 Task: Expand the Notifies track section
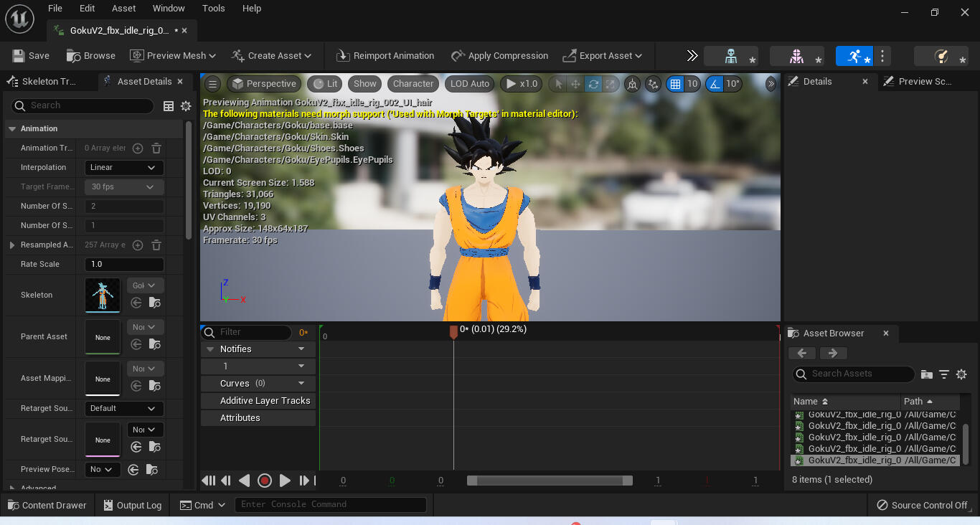click(x=209, y=349)
